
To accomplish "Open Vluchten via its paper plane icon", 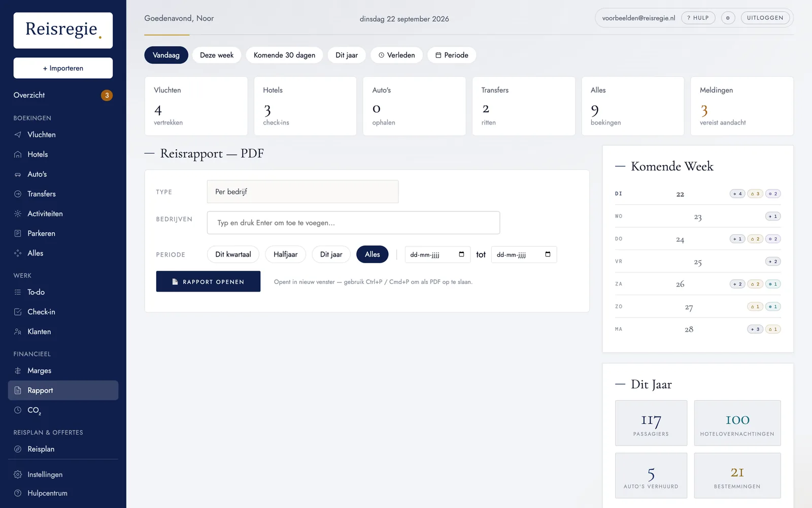I will (18, 135).
